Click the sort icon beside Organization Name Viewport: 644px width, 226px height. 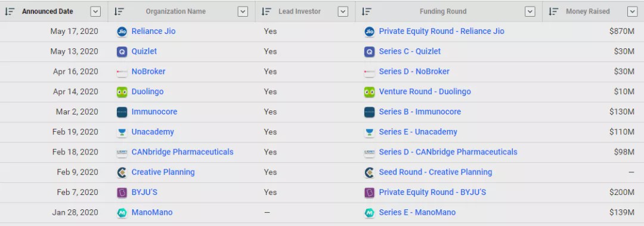point(119,11)
